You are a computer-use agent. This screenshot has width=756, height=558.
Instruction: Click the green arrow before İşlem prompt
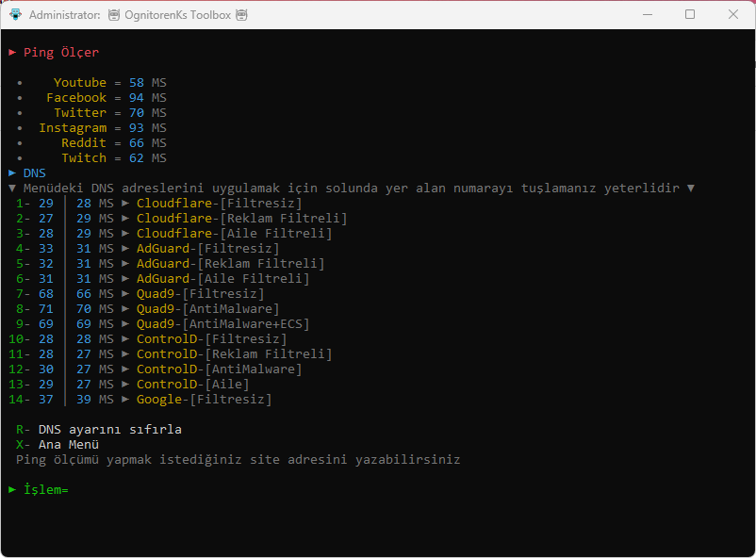[12, 489]
